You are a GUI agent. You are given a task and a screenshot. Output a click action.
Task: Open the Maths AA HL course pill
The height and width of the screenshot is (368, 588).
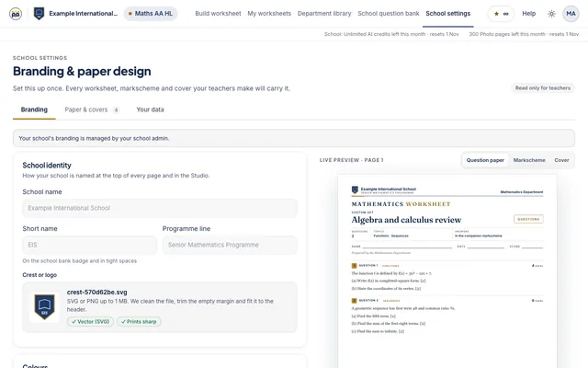tap(151, 14)
